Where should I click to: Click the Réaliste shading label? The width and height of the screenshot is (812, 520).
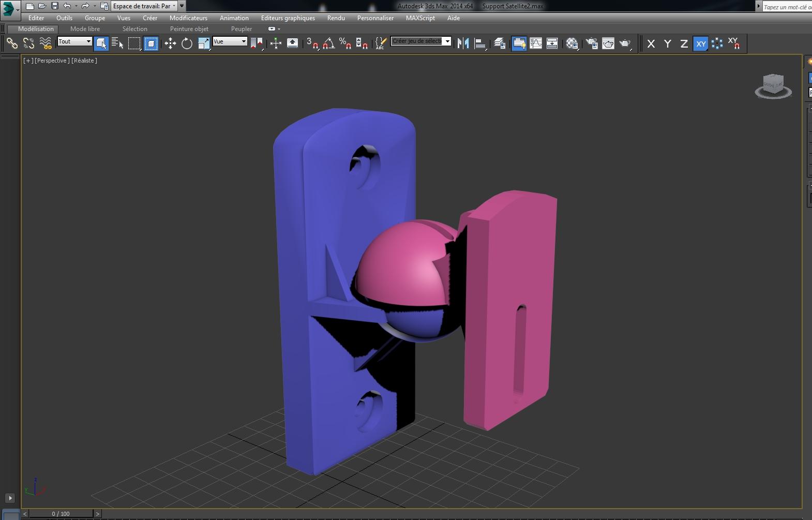(x=84, y=61)
